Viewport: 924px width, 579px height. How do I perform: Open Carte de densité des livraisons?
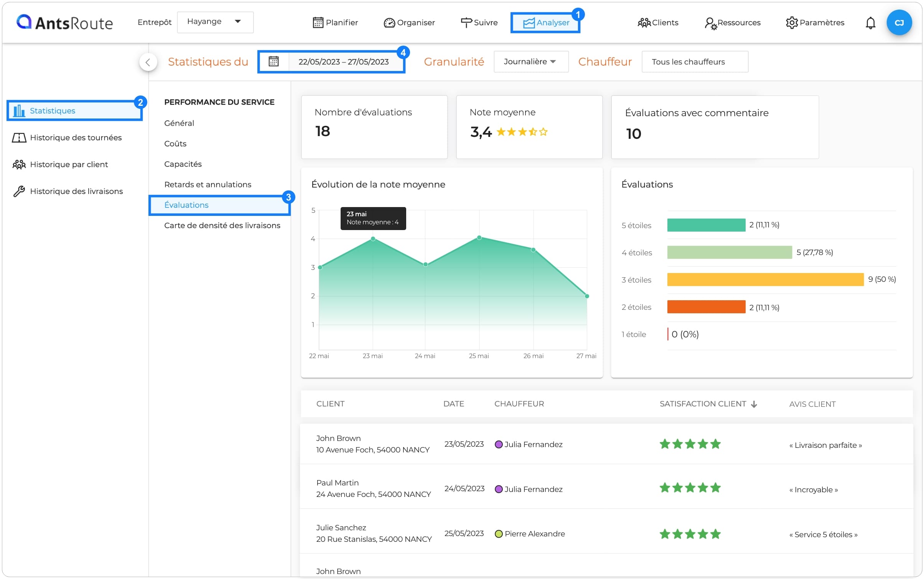(222, 225)
